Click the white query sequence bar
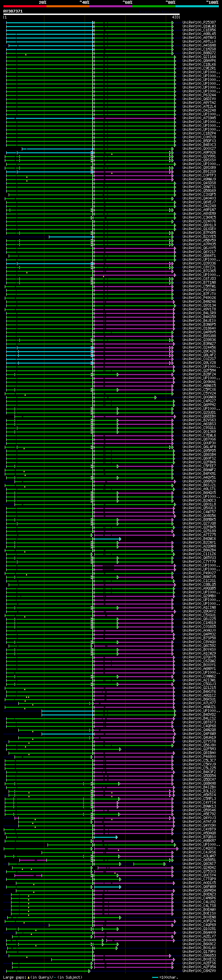The image size is (222, 980). coord(92,14)
